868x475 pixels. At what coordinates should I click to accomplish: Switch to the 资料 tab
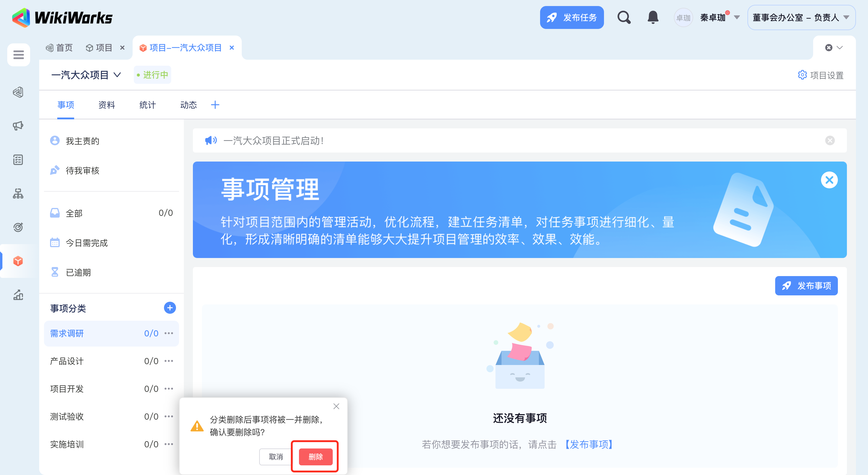tap(106, 105)
